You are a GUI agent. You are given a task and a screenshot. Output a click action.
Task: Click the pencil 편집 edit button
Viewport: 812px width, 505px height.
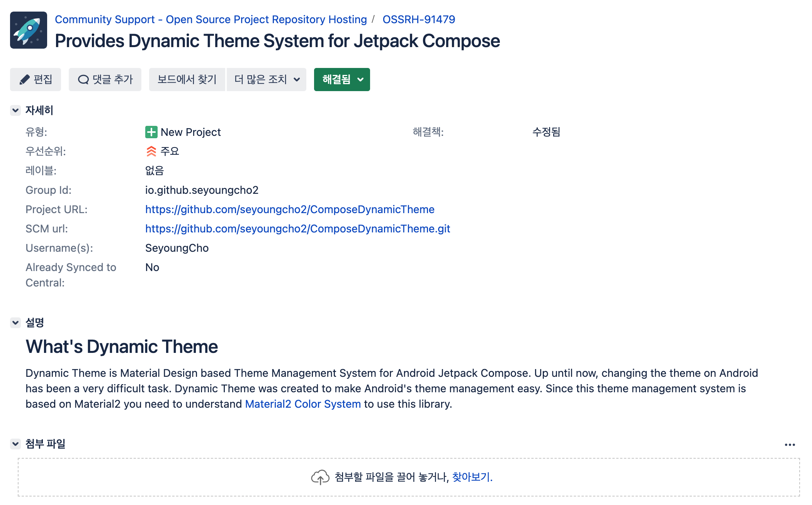36,80
